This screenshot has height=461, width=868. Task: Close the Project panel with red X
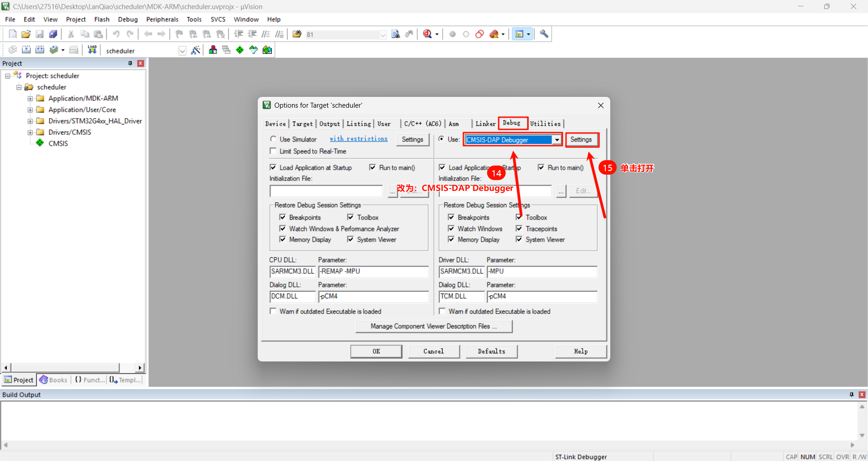point(141,63)
